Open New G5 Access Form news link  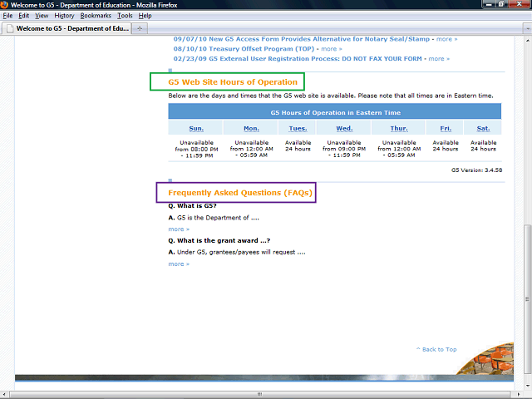pyautogui.click(x=302, y=39)
